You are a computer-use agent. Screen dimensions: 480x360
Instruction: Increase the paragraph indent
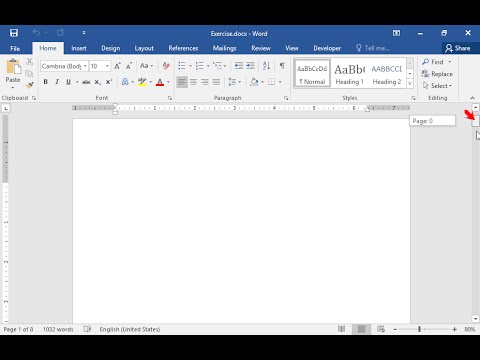(250, 66)
